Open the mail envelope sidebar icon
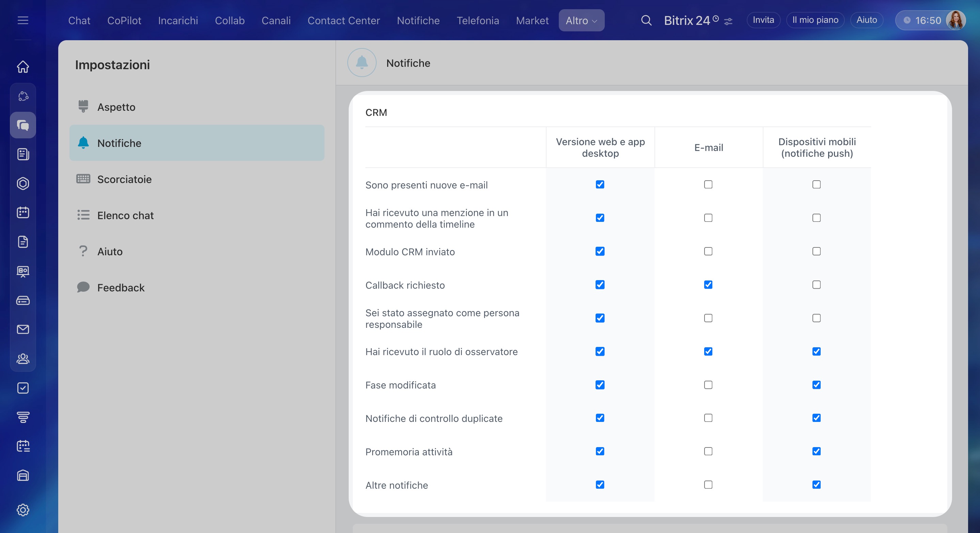The height and width of the screenshot is (533, 980). [23, 329]
